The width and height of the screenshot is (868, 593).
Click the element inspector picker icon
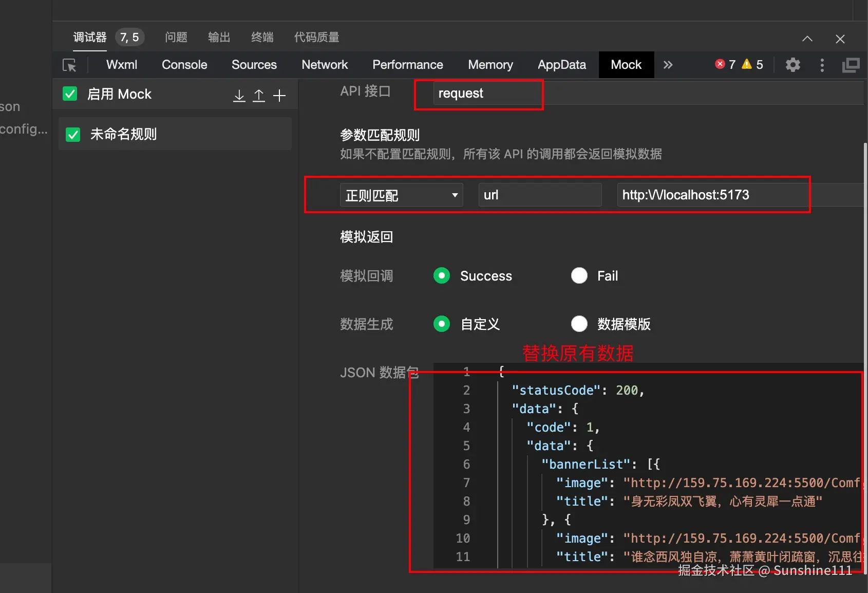(69, 65)
